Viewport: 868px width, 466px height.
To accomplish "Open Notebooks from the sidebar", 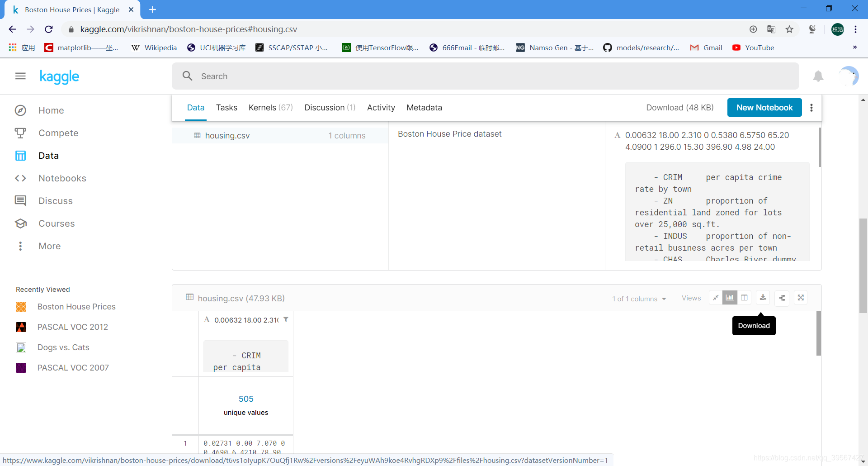I will click(x=62, y=178).
